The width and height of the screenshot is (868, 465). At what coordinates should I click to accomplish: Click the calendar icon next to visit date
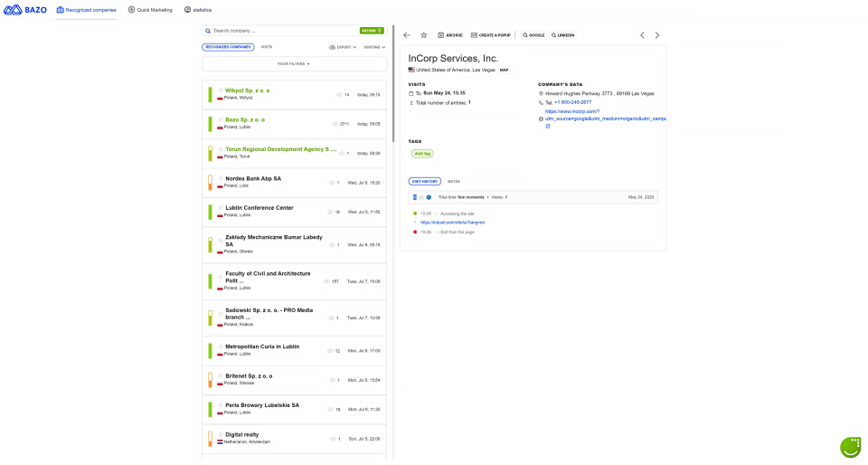(410, 93)
